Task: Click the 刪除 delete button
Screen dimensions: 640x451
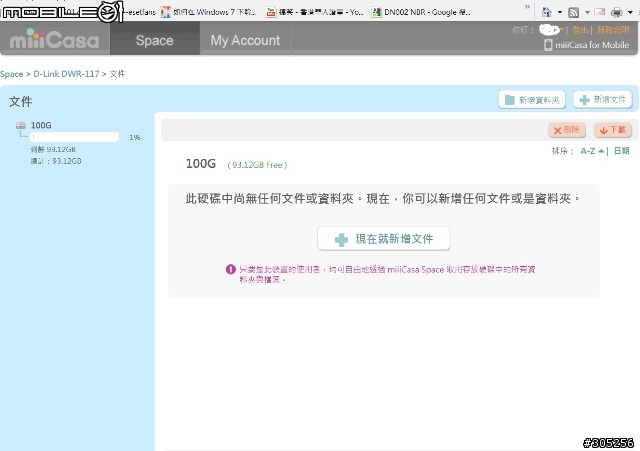Action: pos(567,130)
